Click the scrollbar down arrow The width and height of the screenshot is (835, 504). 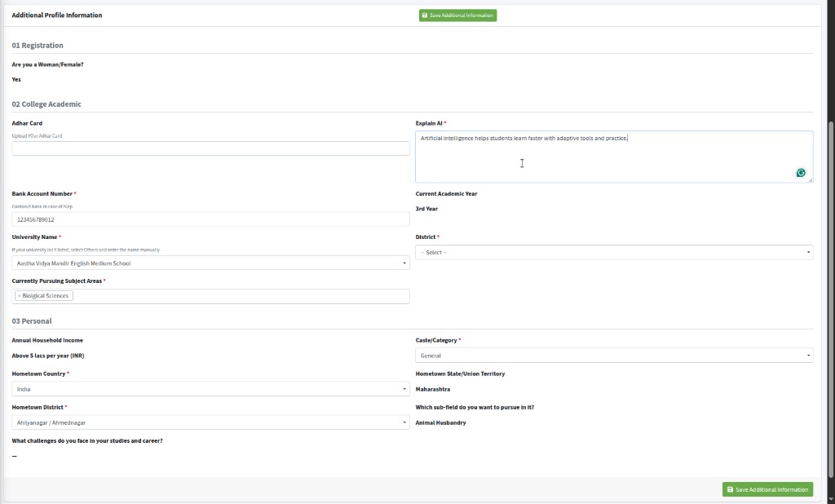831,500
